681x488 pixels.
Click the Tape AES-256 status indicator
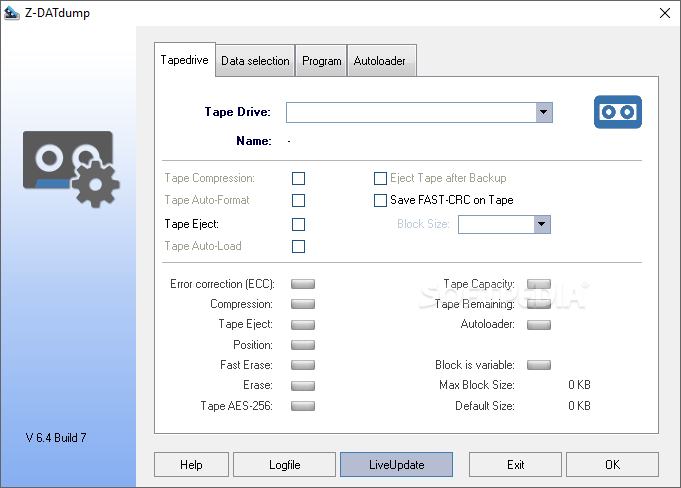[x=303, y=406]
